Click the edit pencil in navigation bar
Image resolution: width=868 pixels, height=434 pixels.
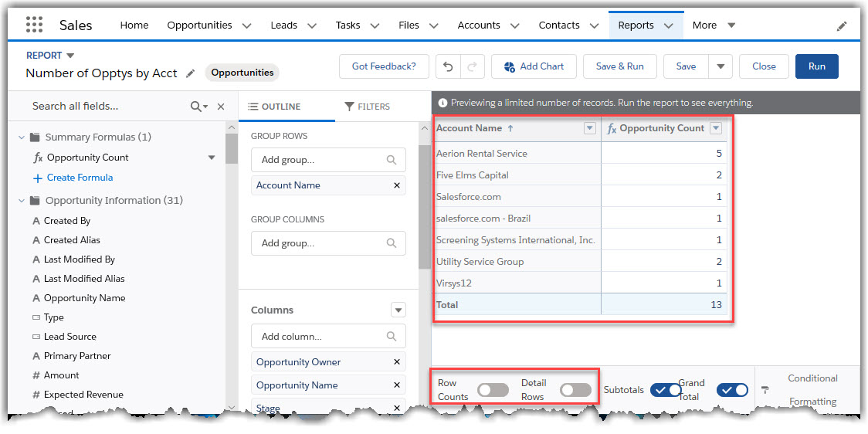tap(842, 26)
